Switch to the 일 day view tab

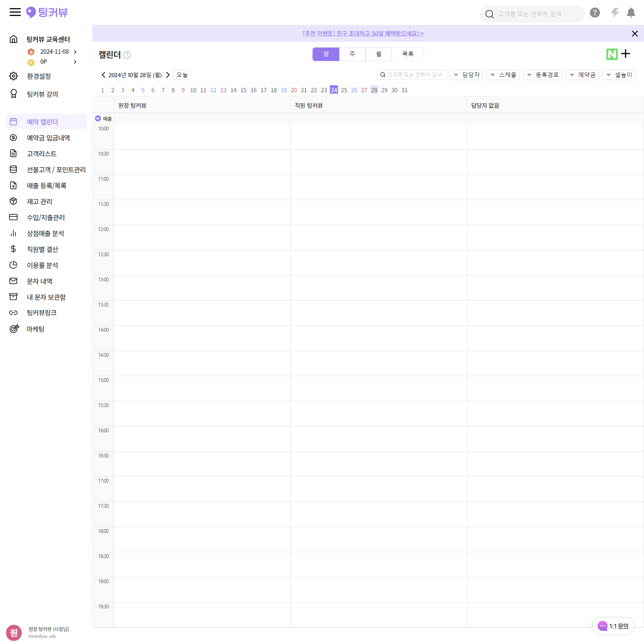[x=326, y=54]
